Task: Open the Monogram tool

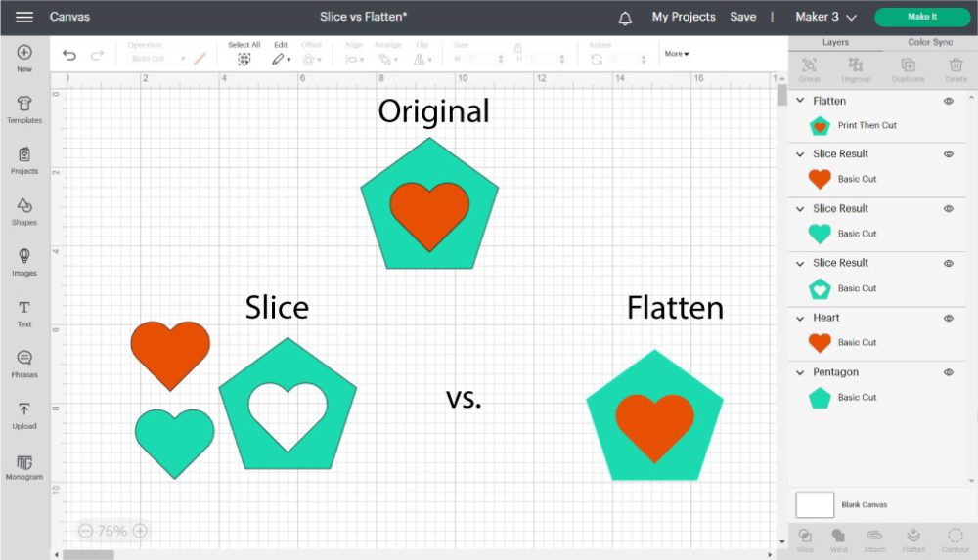Action: (x=24, y=466)
